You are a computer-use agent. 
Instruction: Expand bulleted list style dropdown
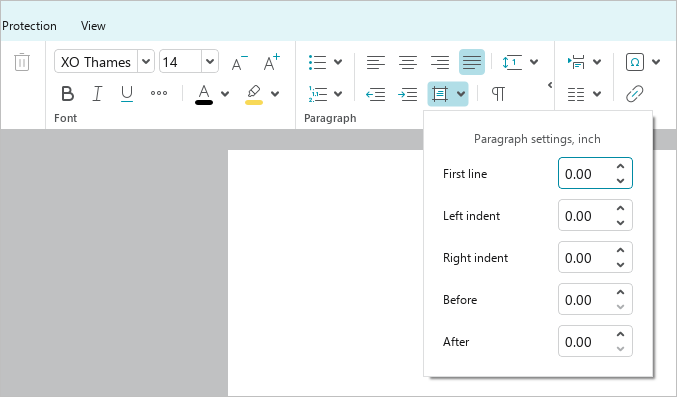(x=338, y=62)
